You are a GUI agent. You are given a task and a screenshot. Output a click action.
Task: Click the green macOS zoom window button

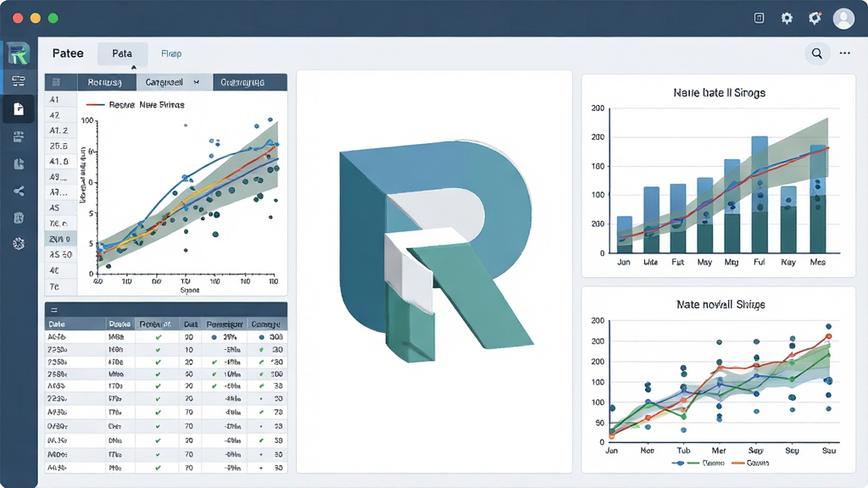pos(53,19)
